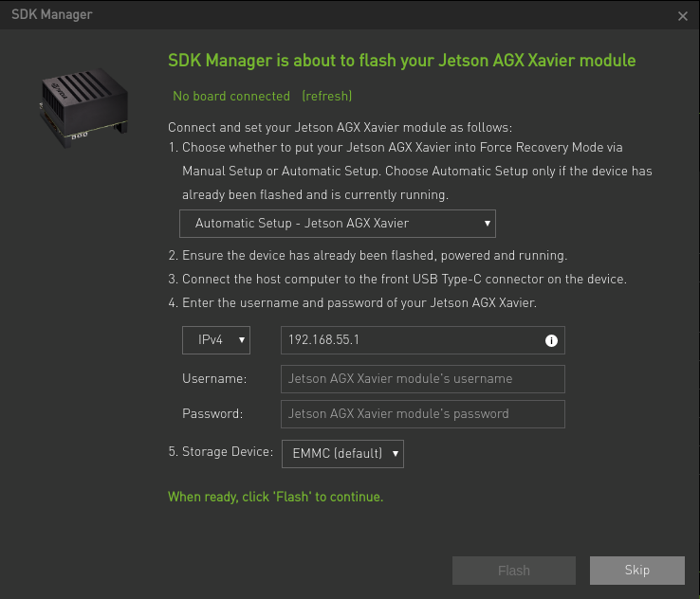Click the 'Password:' label

pyautogui.click(x=212, y=414)
